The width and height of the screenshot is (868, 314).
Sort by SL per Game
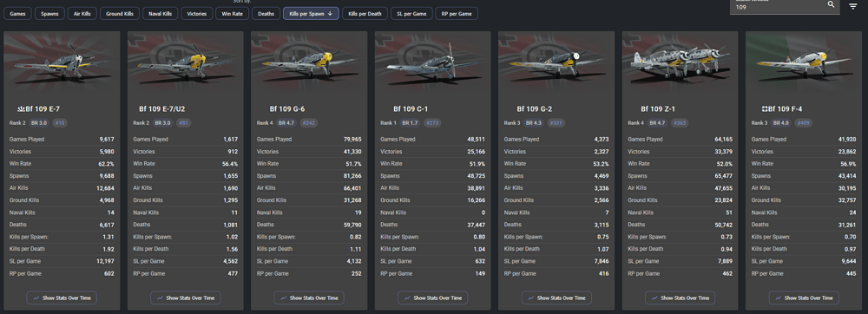click(x=411, y=13)
